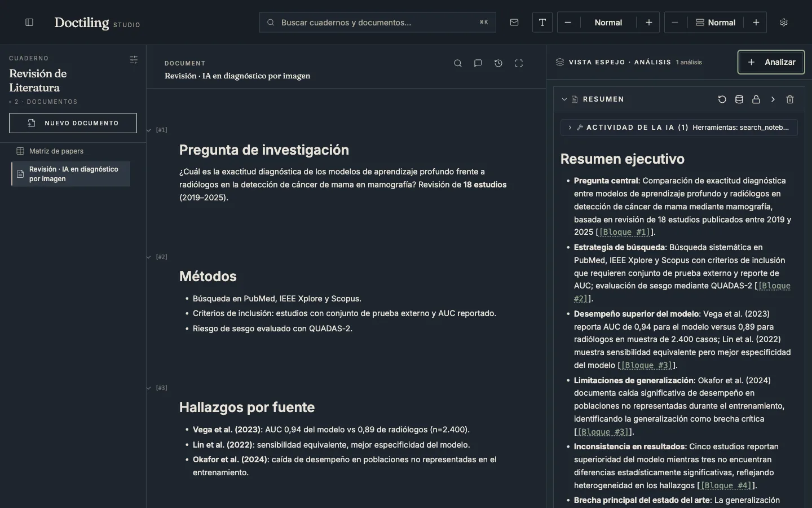The height and width of the screenshot is (508, 812).
Task: Click the '1 análisis' counter
Action: (x=689, y=62)
